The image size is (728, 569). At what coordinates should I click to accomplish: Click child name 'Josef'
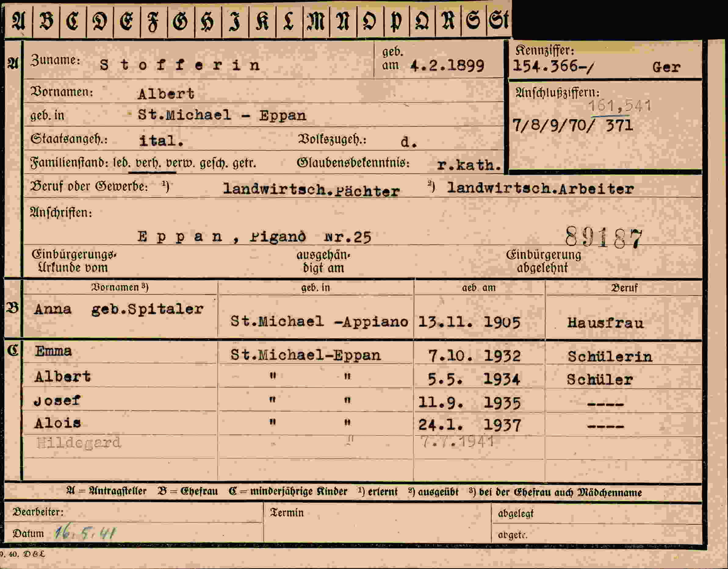[57, 401]
